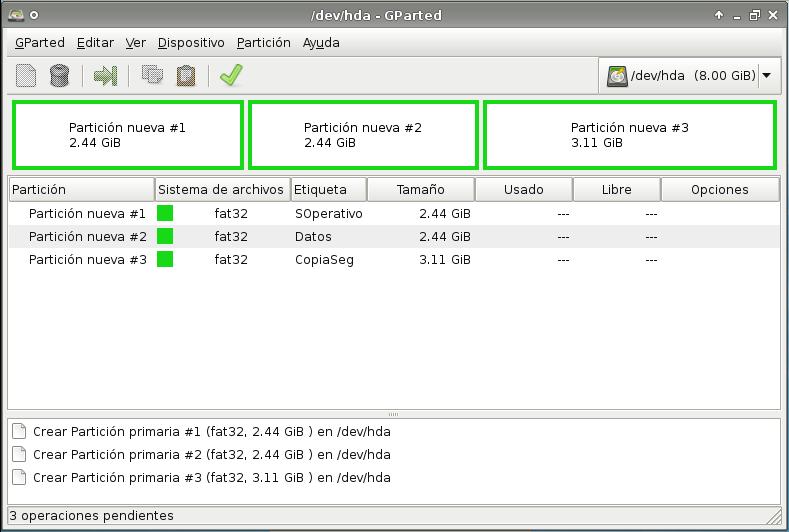Select Partición nueva #3 block in disk map
The image size is (789, 532).
(629, 135)
